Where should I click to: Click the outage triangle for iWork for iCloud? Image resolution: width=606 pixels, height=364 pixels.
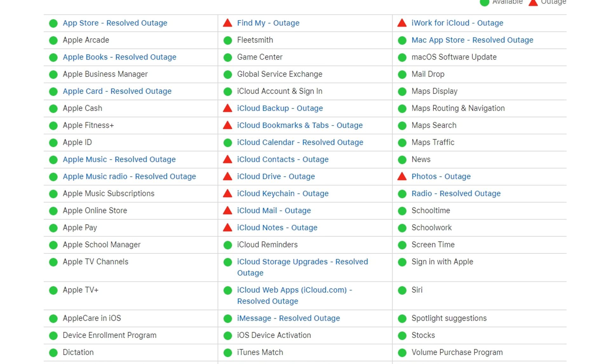click(x=402, y=23)
